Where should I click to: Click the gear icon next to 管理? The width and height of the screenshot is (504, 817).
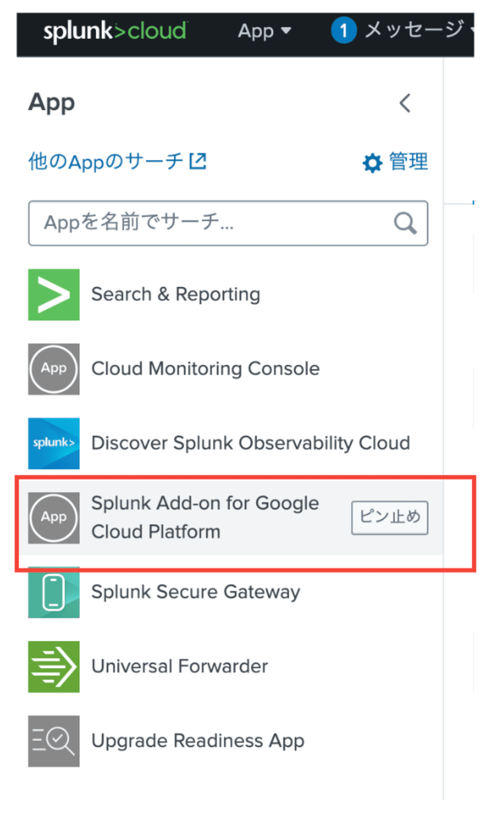click(x=372, y=163)
